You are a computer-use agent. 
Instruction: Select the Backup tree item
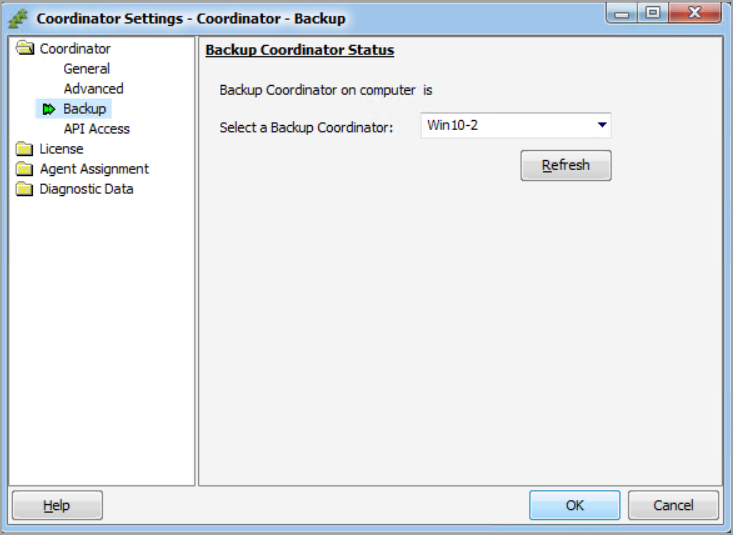point(84,109)
